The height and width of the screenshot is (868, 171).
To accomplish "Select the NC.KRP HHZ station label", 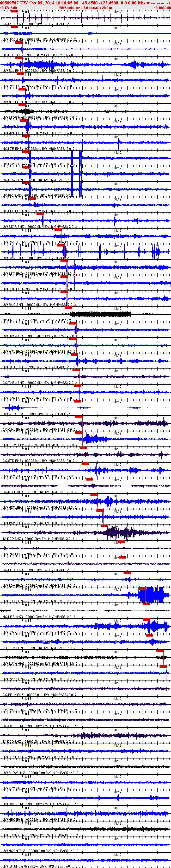I will point(39,617).
